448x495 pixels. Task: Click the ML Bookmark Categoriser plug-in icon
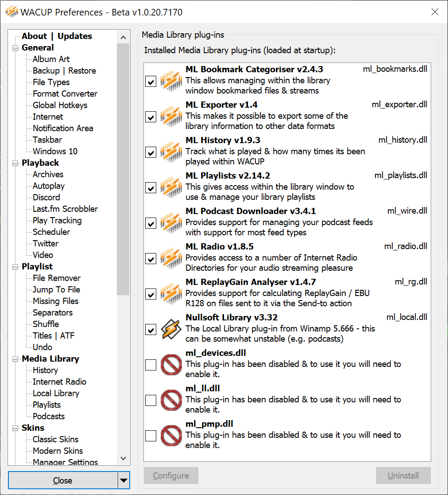[171, 82]
